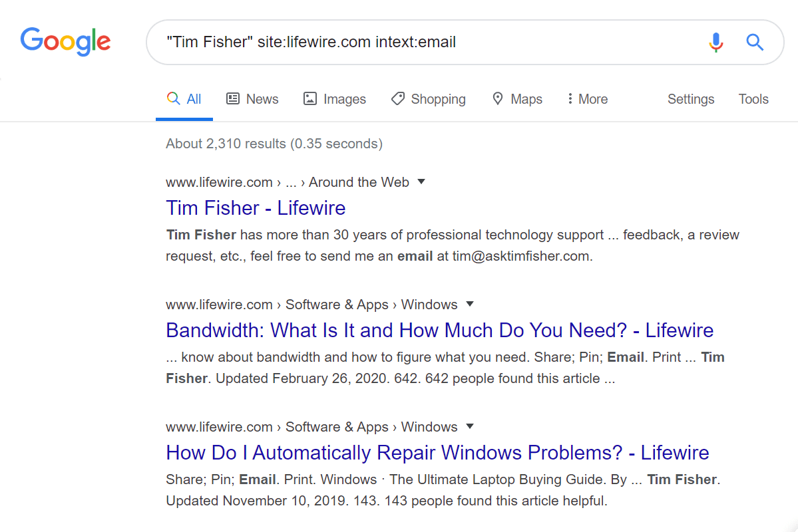This screenshot has height=532, width=798.
Task: Select the All results tab
Action: [184, 99]
